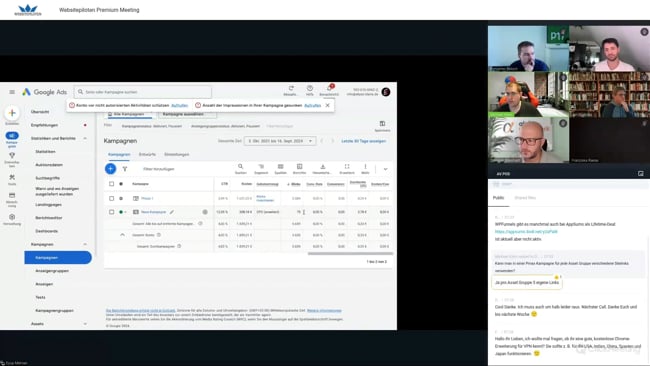The width and height of the screenshot is (650, 366).
Task: Click settings gear in Neue Kampagne row
Action: tap(205, 212)
